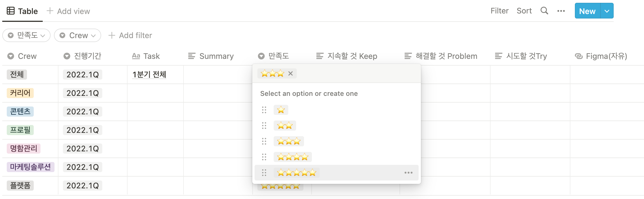Grab the drag handle of five-star option
The width and height of the screenshot is (644, 199).
[x=264, y=173]
